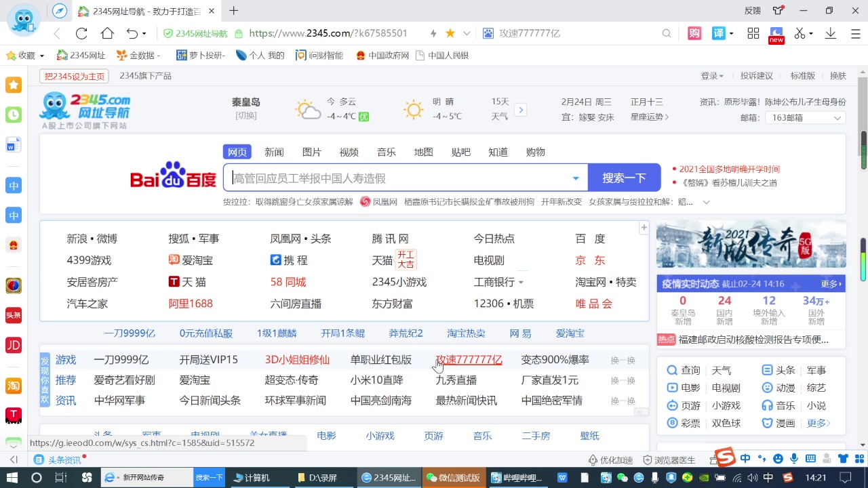Open the pink shopping 购 extension icon
Viewport: 868px width, 488px height.
coord(694,33)
